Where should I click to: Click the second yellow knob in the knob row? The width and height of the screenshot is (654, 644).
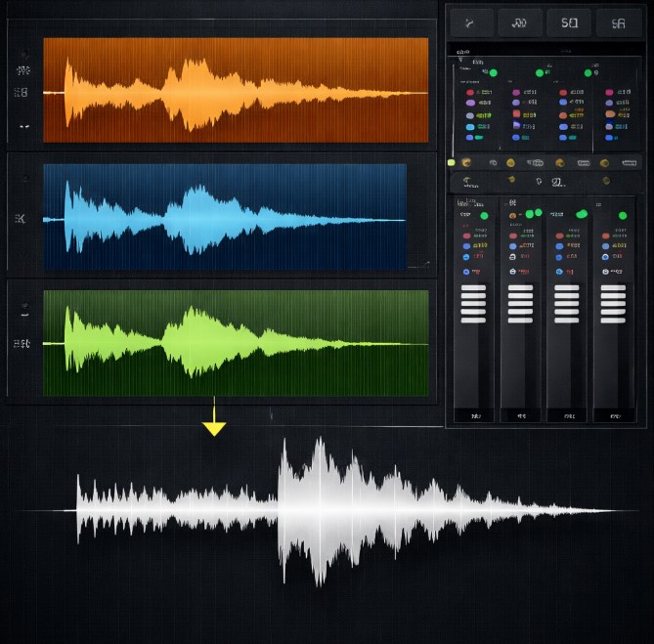click(x=510, y=163)
